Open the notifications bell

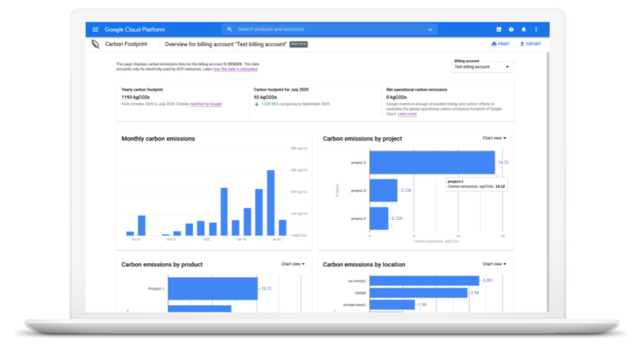[x=523, y=29]
